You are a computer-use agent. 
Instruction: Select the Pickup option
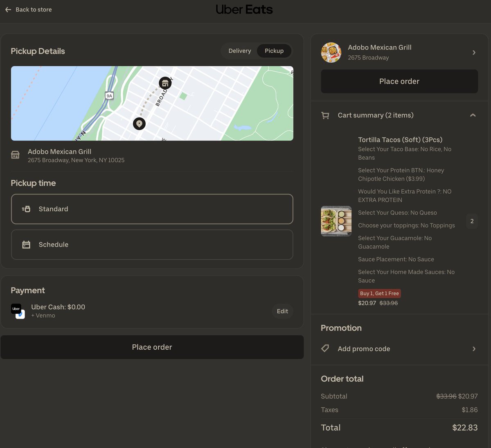274,51
